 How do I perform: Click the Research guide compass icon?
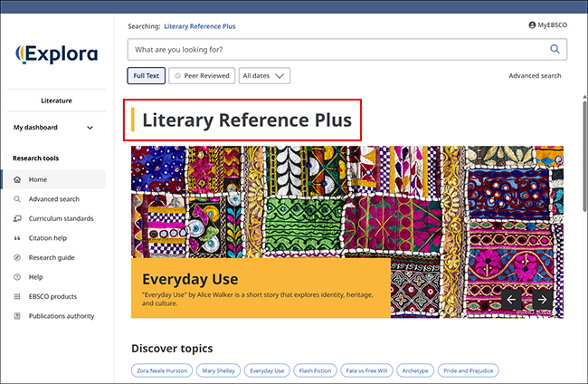[17, 257]
